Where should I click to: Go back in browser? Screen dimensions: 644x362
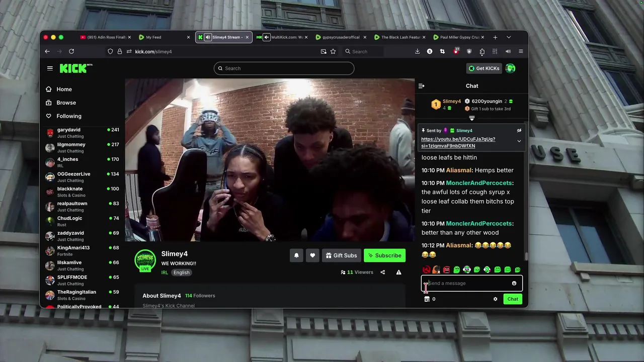pos(47,51)
